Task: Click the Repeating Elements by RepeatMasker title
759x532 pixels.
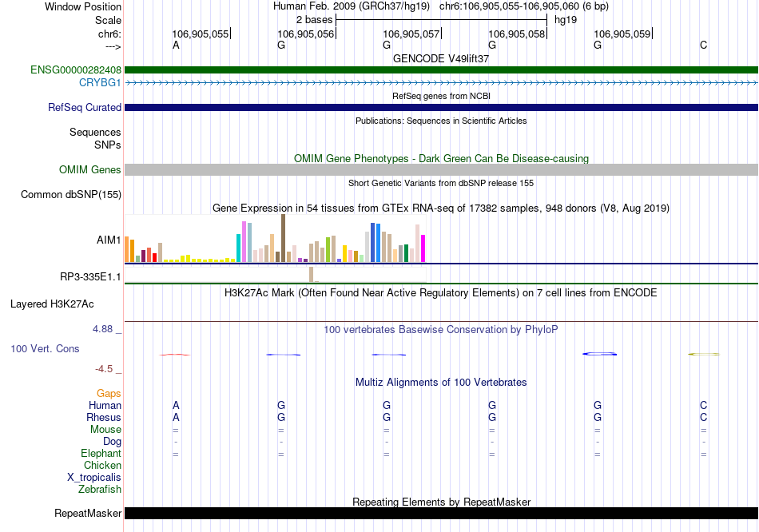Action: 442,502
